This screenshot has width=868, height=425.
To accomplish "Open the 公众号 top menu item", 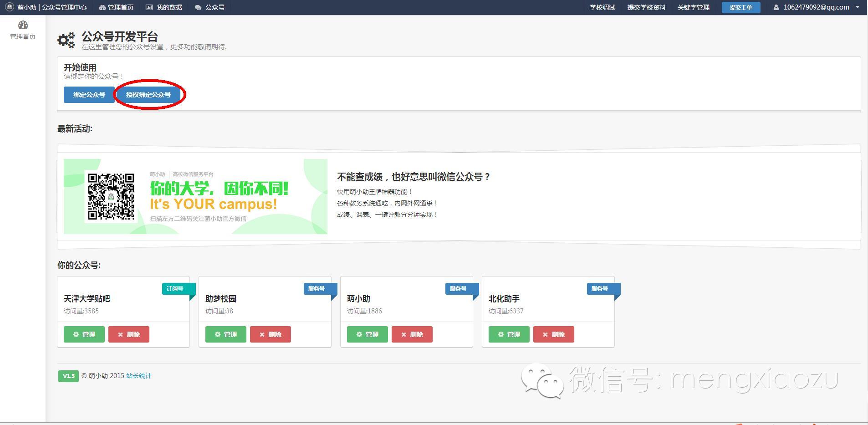I will click(x=209, y=7).
